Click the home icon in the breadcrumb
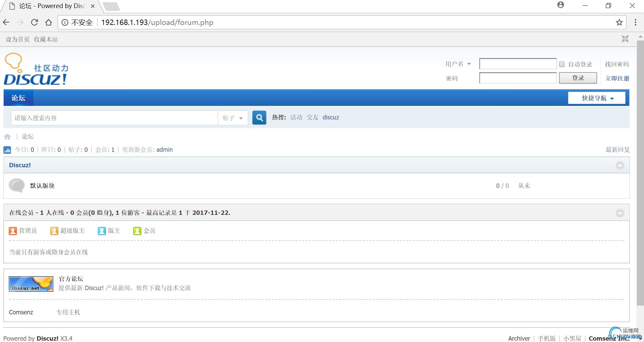Screen dimensions: 644x342 (7, 137)
